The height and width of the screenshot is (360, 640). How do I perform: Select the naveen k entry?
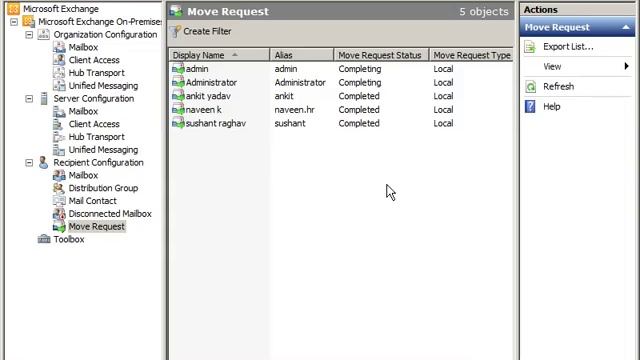(203, 110)
